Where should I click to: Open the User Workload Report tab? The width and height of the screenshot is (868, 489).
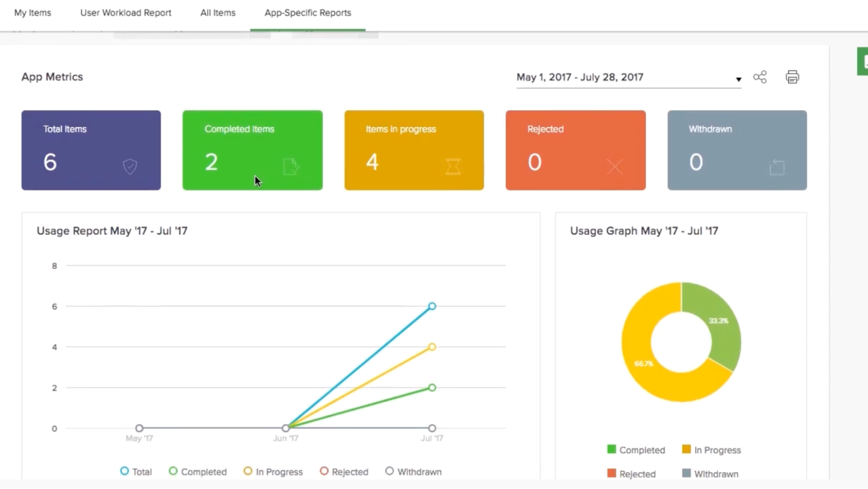(126, 13)
